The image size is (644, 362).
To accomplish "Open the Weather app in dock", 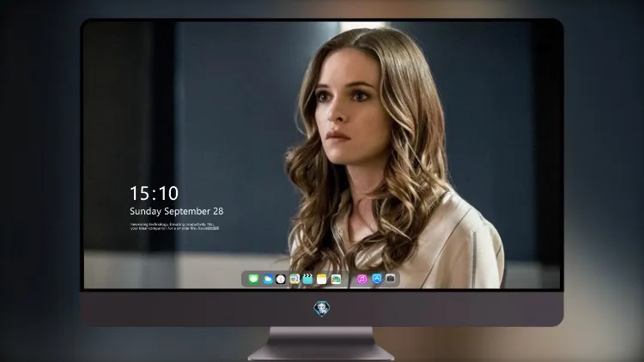I will 267,280.
